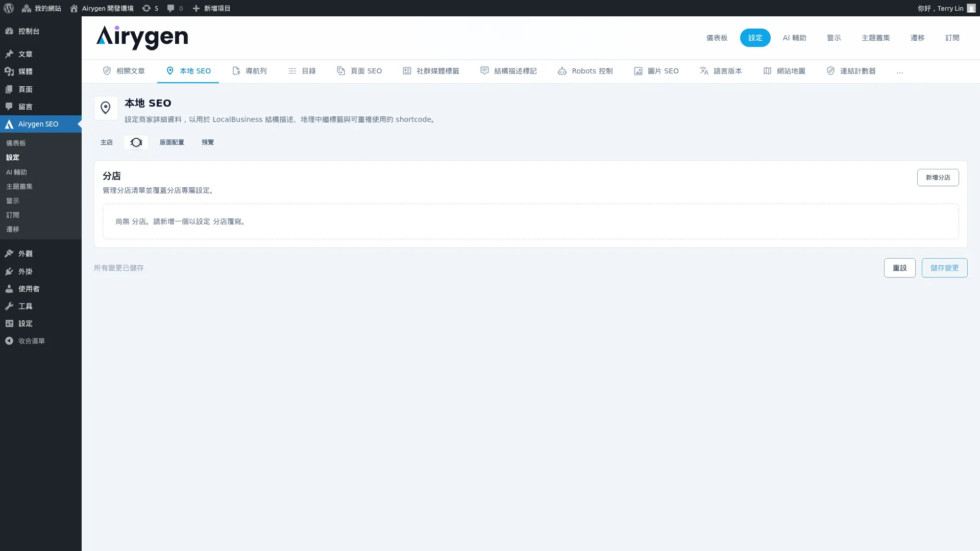Open 儀表板 in the top navigation

coord(717,38)
